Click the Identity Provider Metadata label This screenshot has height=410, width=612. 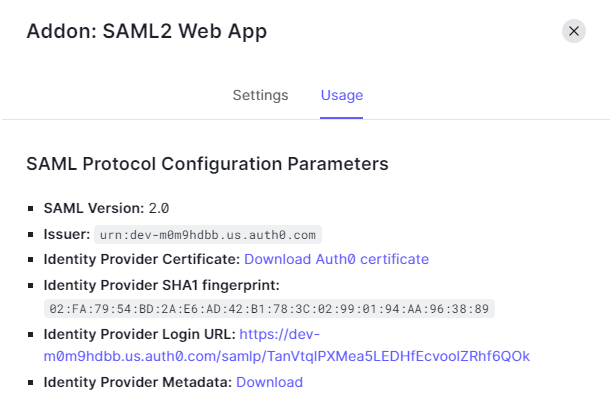(x=138, y=382)
